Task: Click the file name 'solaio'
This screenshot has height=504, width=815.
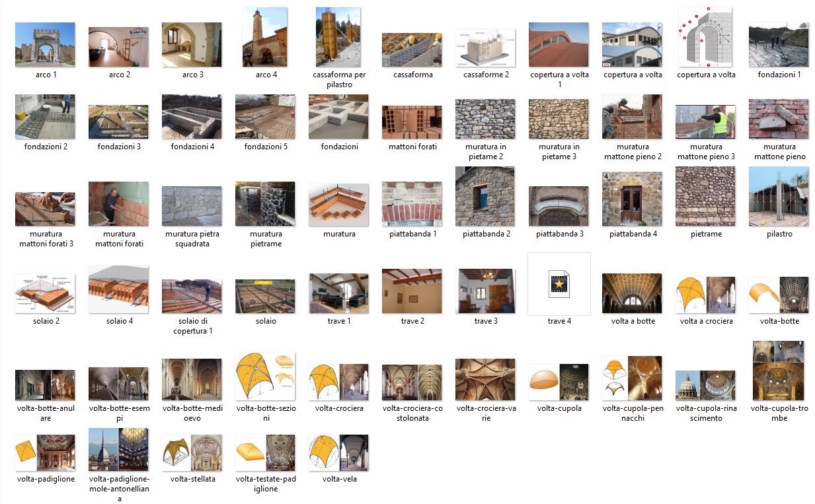Action: 266,321
